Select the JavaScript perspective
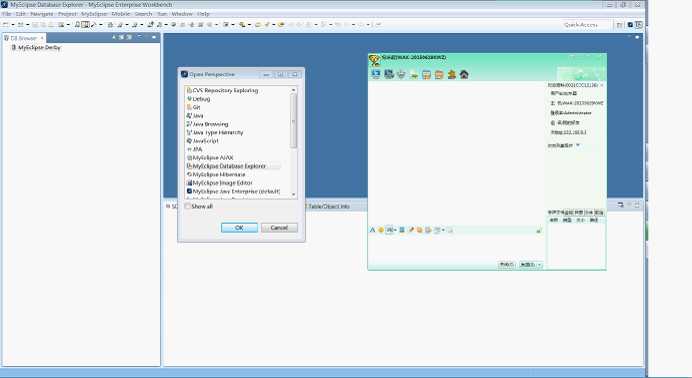This screenshot has height=378, width=692. tap(203, 141)
